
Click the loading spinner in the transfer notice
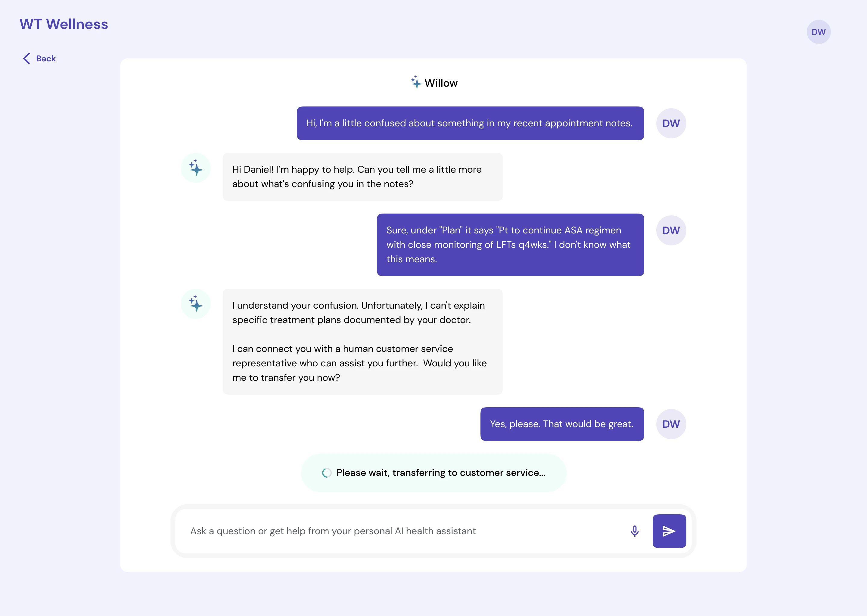click(x=326, y=473)
